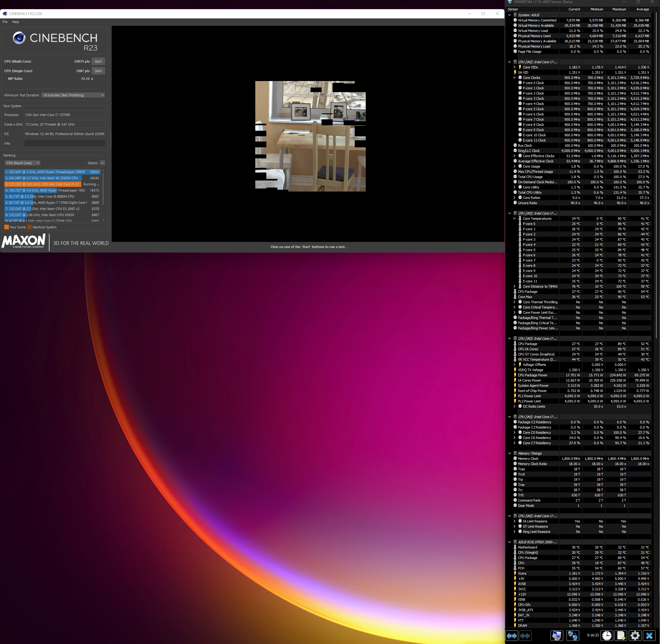Click circle icon beside Uncore Ratio
This screenshot has width=660, height=644.
[x=515, y=203]
